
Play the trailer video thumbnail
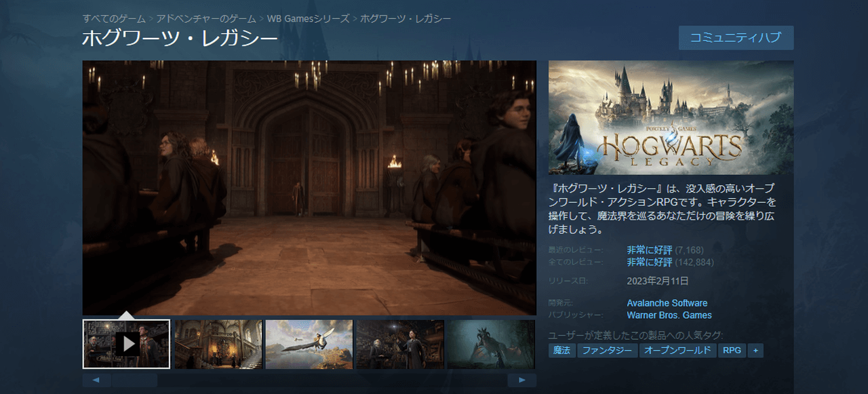click(127, 344)
